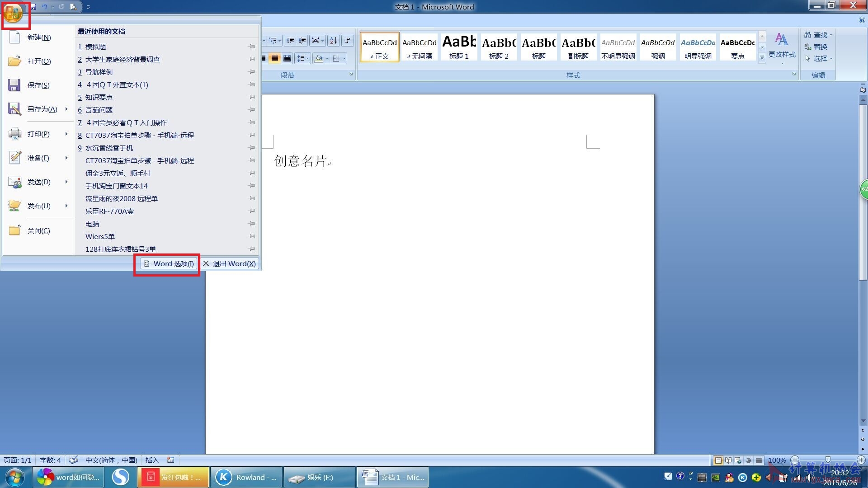Pin the 奇葩问题 document to the list
The height and width of the screenshot is (488, 868).
[x=252, y=110]
